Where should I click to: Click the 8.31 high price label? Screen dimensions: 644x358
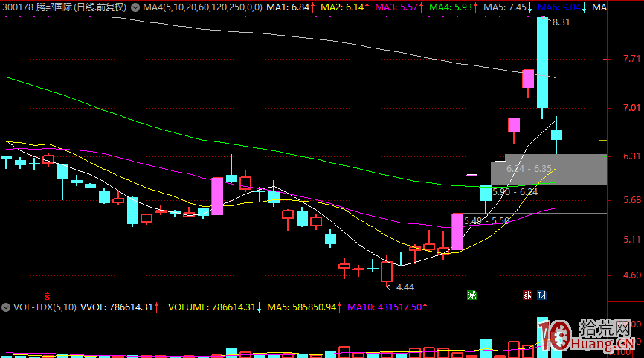(x=561, y=22)
